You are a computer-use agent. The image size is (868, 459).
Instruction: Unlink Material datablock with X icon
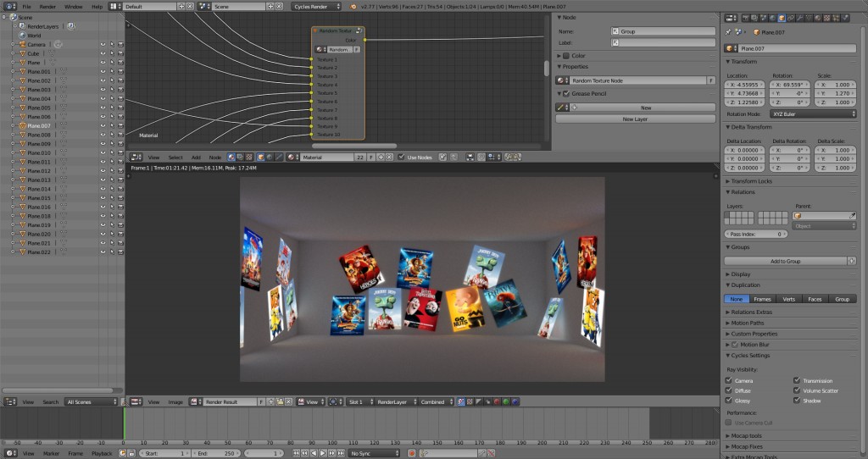pyautogui.click(x=390, y=157)
